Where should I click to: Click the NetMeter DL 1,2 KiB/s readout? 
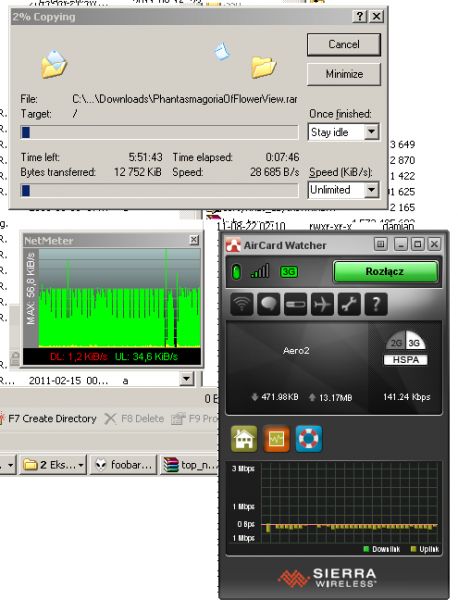point(78,357)
